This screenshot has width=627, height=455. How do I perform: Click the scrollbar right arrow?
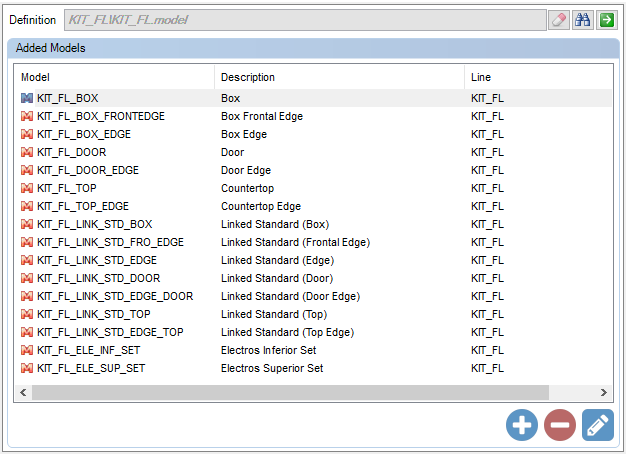pos(604,393)
